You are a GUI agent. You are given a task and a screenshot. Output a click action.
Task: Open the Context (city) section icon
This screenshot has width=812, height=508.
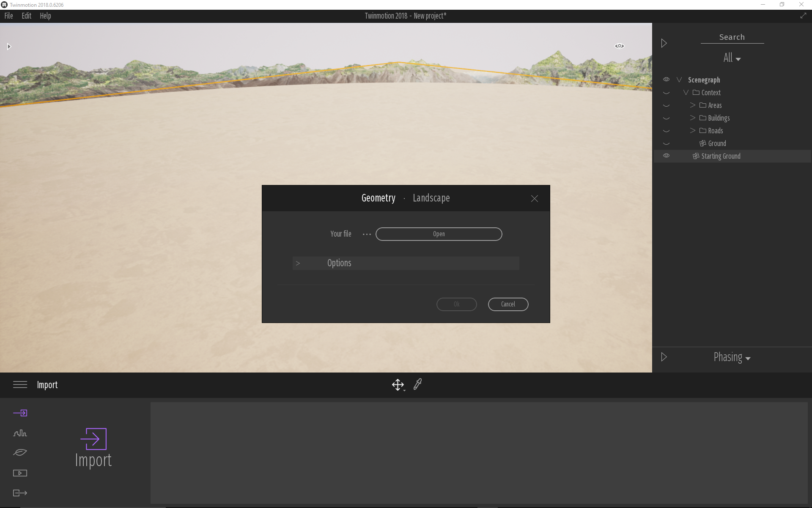[20, 433]
